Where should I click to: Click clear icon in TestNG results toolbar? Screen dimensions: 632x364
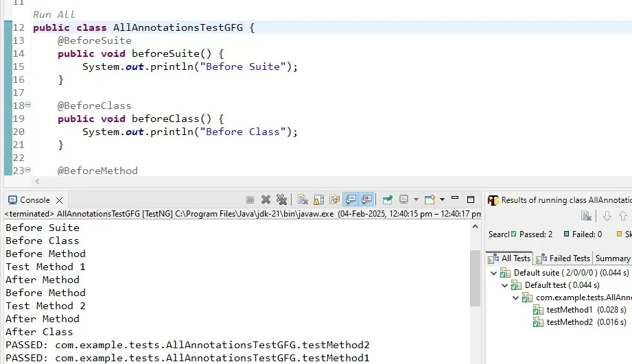pyautogui.click(x=587, y=217)
